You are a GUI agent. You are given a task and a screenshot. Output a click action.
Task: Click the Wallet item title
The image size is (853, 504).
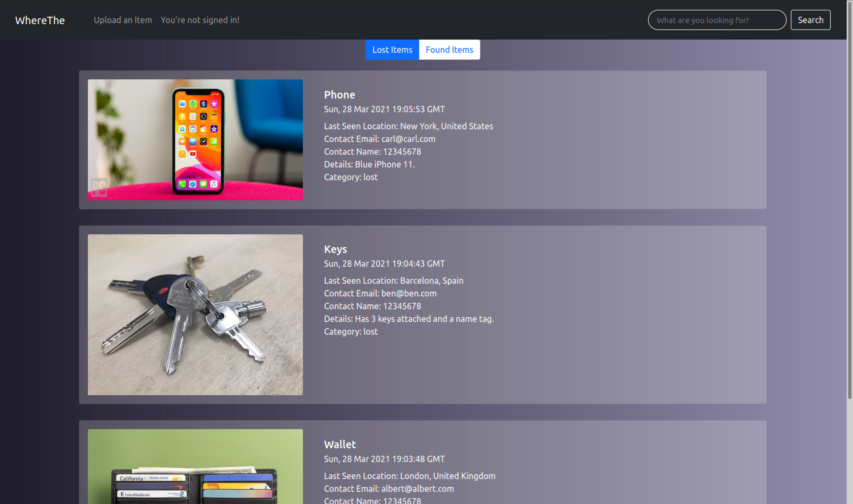pyautogui.click(x=340, y=444)
